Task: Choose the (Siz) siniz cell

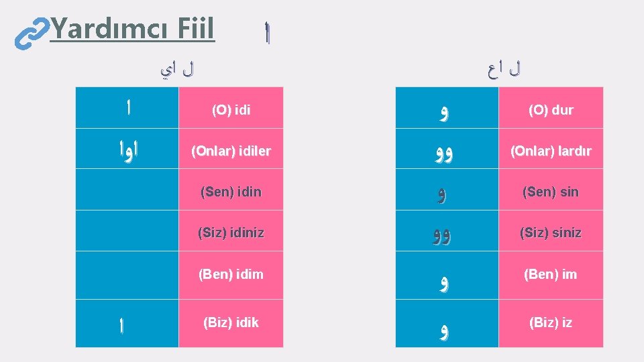Action: click(x=551, y=231)
